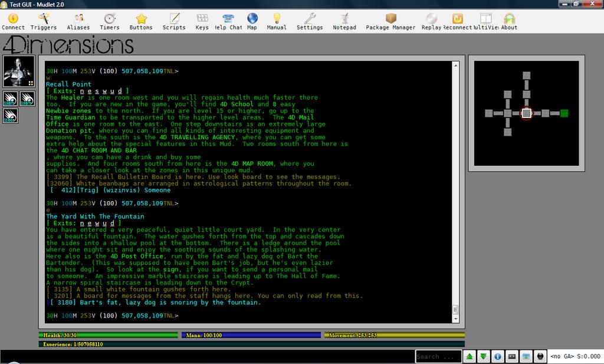Screen dimensions: 604x364
Task: Open the Aliases editor
Action: point(78,22)
